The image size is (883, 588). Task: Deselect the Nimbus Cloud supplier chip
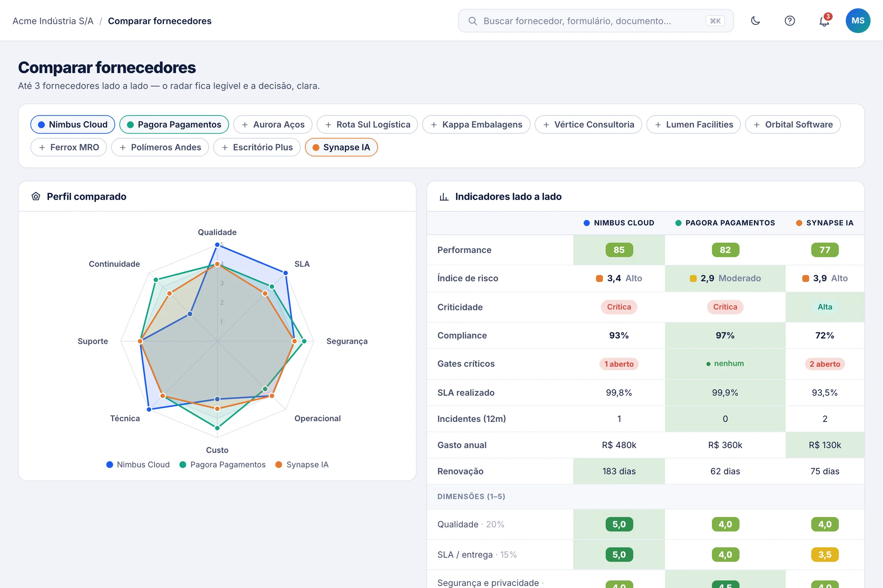(73, 124)
